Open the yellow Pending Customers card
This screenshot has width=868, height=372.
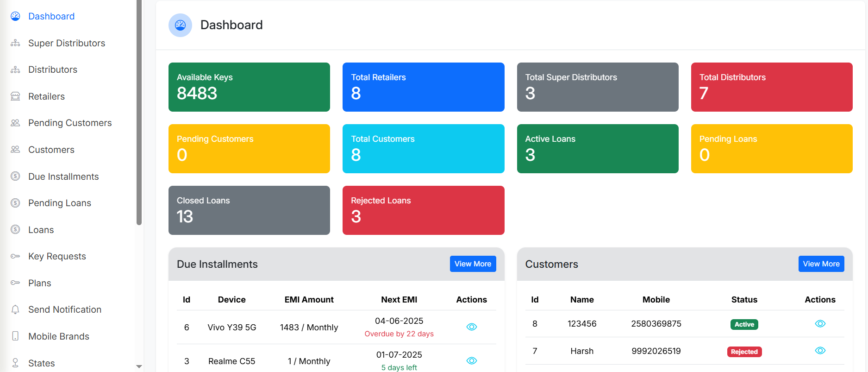249,149
